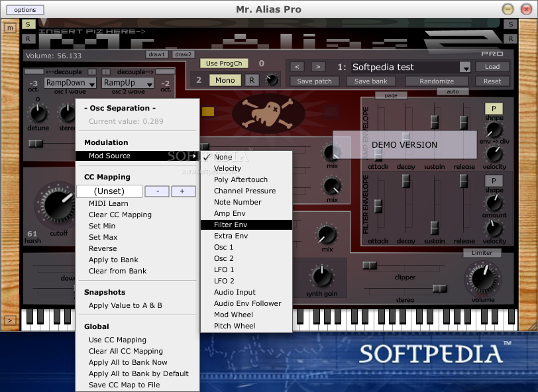The width and height of the screenshot is (538, 392).
Task: Toggle the left decouple switch
Action: click(x=34, y=72)
